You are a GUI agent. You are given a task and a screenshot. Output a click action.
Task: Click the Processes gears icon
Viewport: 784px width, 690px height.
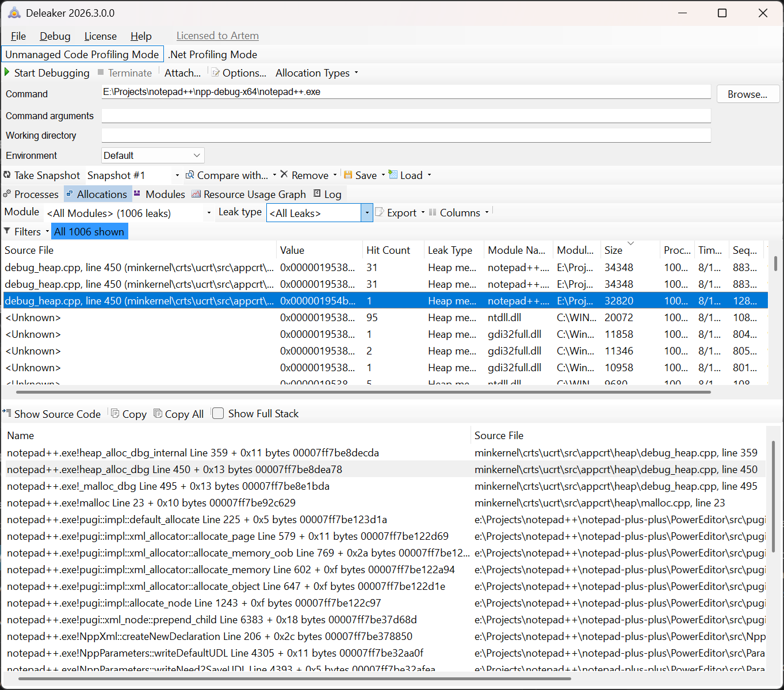click(7, 194)
